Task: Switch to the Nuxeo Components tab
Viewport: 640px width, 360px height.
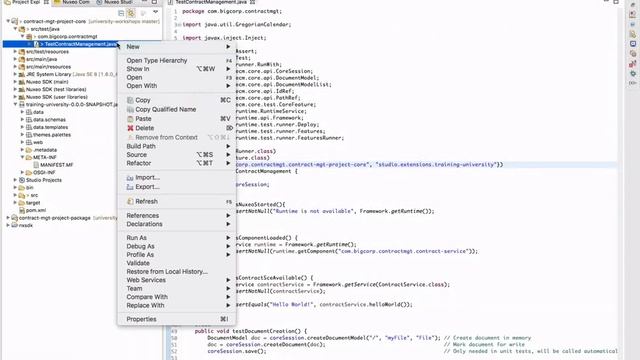Action: tap(72, 2)
